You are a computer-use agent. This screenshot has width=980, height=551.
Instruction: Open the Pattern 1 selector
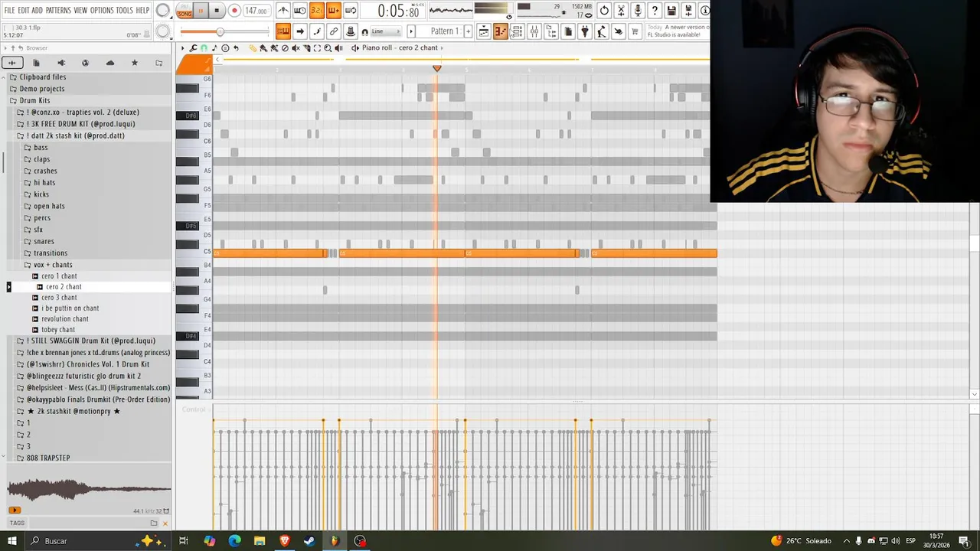444,31
